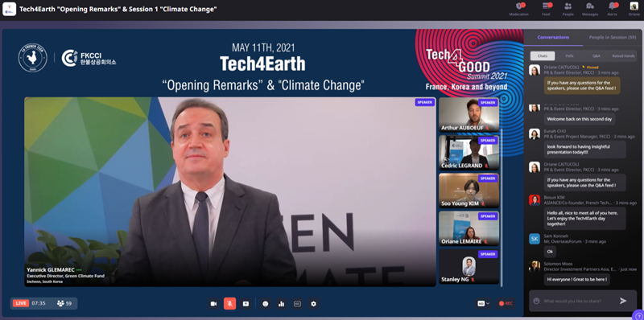Switch to the Conversations tab
The width and height of the screenshot is (644, 320).
pyautogui.click(x=553, y=37)
